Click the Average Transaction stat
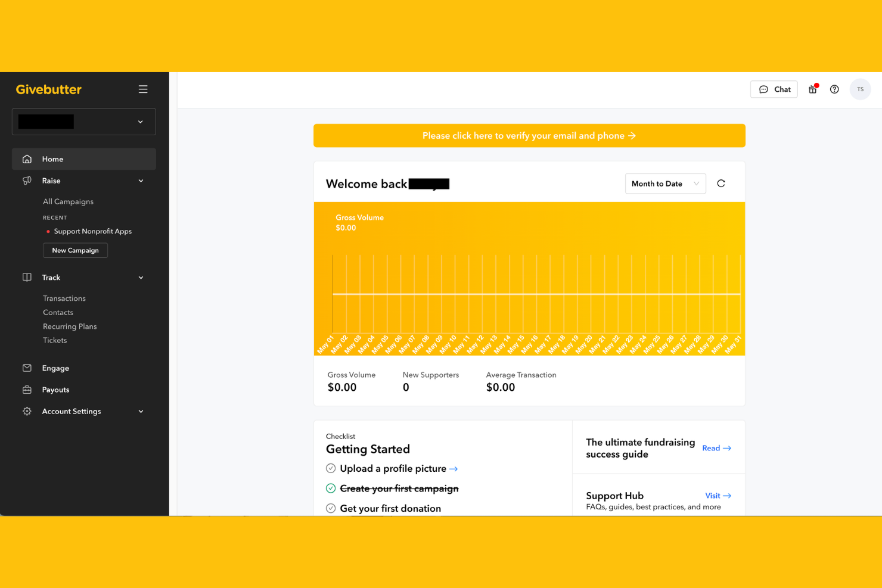Image resolution: width=882 pixels, height=588 pixels. pos(521,381)
